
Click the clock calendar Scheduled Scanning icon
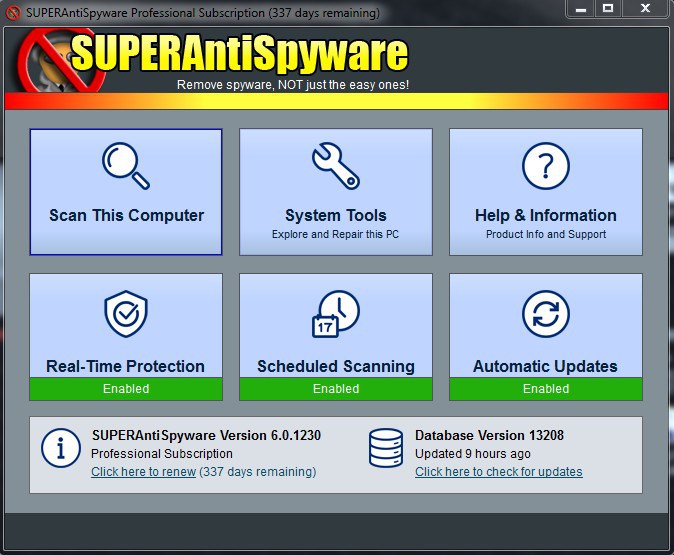click(336, 314)
